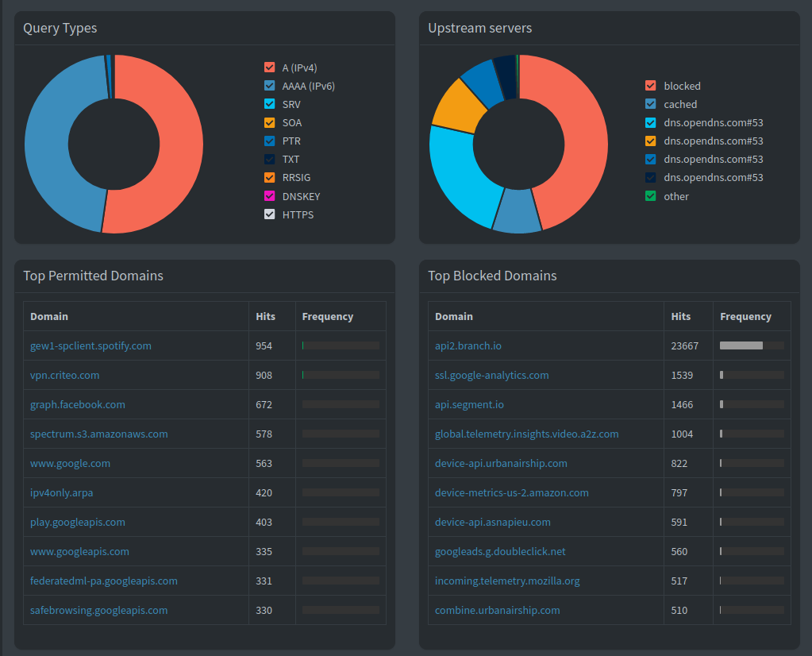This screenshot has width=812, height=656.
Task: Open the vpn.criteo.com link
Action: (65, 375)
